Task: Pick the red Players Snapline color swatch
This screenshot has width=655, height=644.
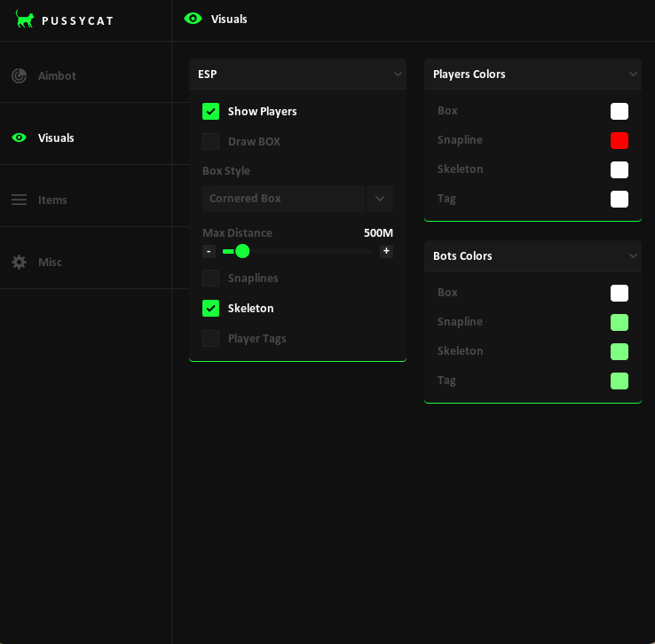Action: 619,140
